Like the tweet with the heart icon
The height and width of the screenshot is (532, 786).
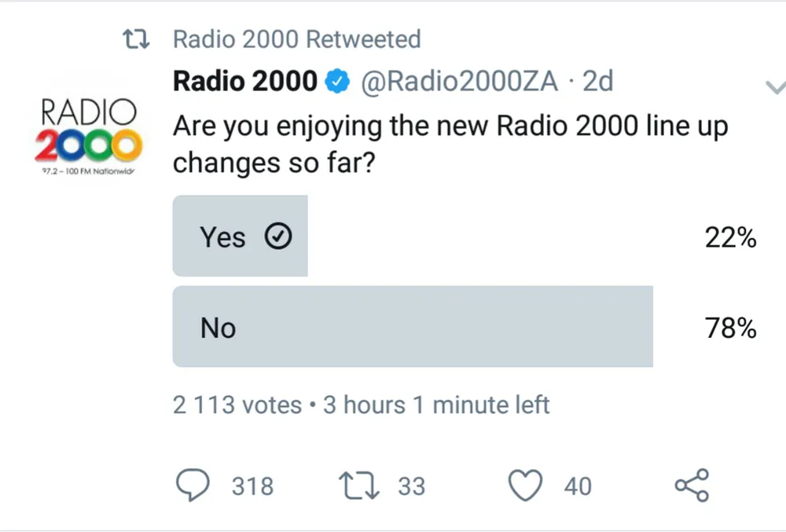[526, 485]
